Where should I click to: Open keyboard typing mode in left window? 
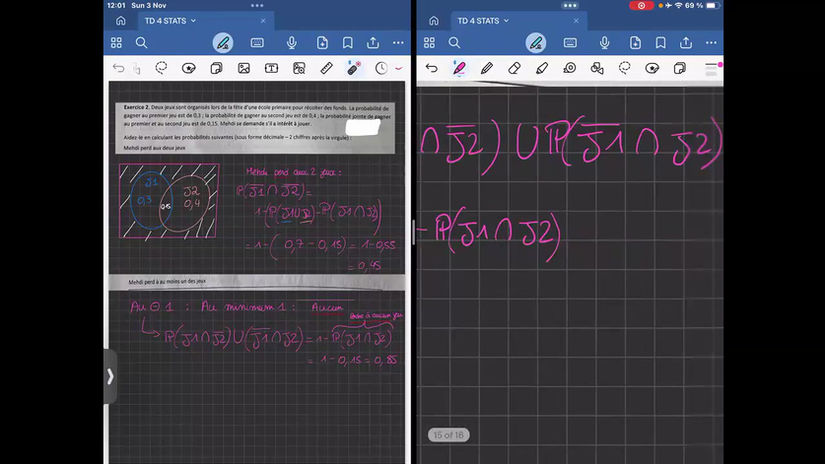click(257, 43)
